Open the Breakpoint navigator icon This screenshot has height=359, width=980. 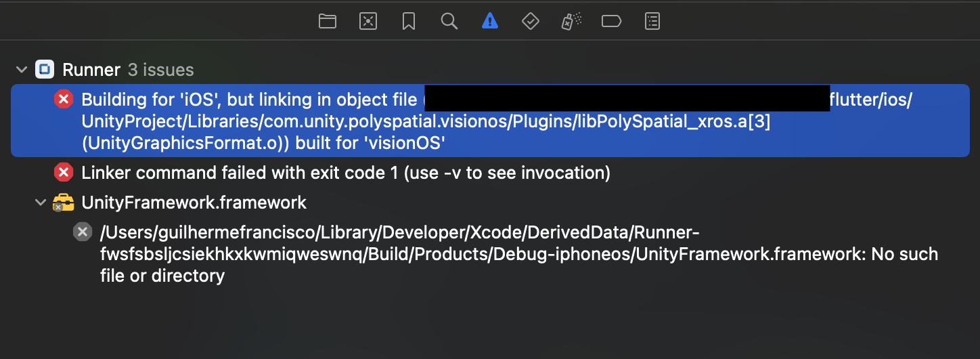[611, 22]
